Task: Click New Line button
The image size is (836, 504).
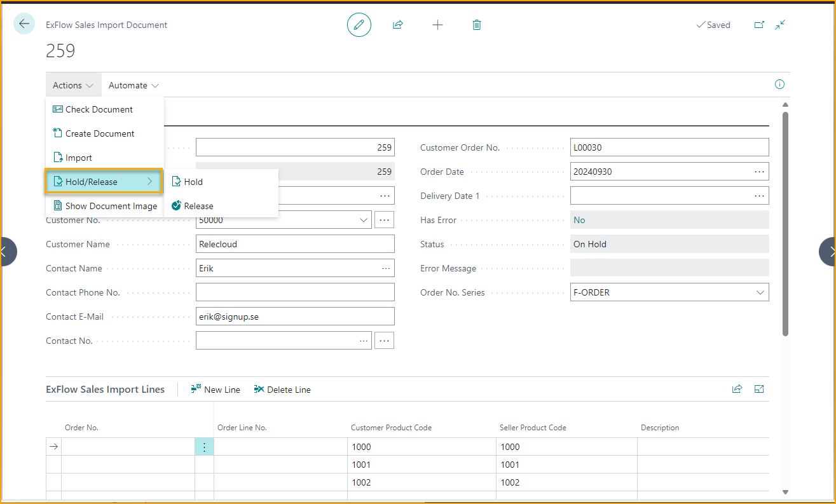Action: 216,390
